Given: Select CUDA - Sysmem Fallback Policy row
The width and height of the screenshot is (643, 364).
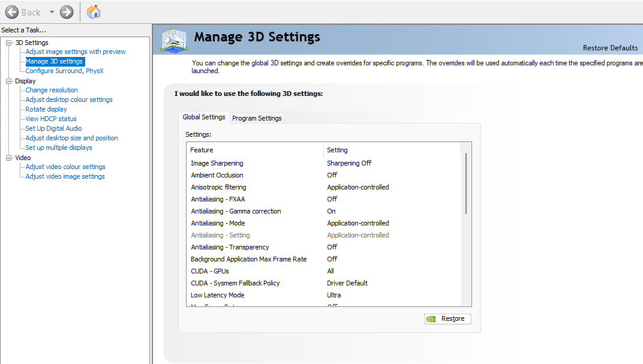Looking at the screenshot, I should [324, 283].
